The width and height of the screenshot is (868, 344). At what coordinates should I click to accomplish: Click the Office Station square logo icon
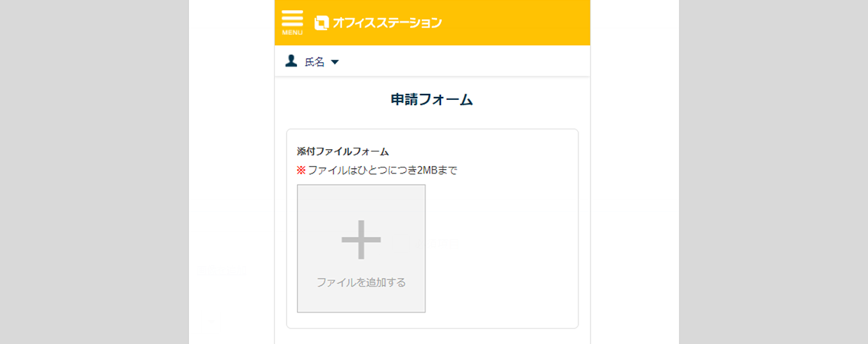321,23
